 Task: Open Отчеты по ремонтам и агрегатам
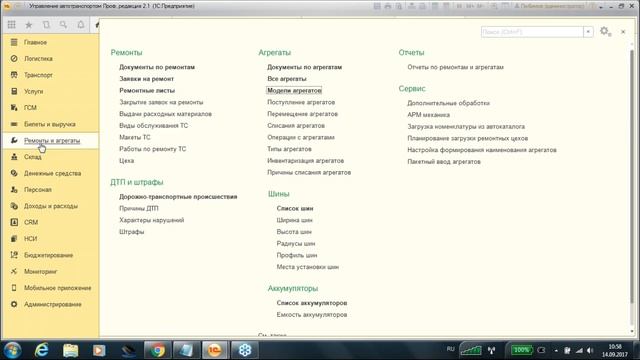coord(456,67)
